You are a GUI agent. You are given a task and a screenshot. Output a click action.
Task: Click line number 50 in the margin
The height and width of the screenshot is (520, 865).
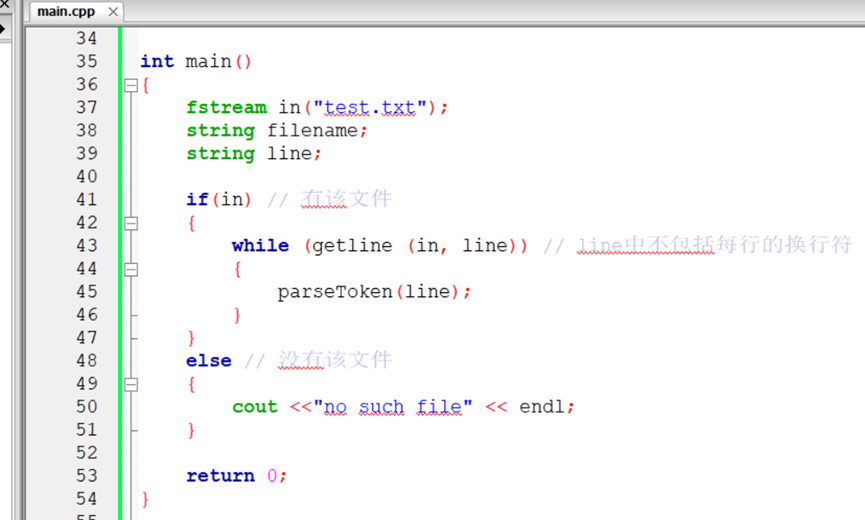pyautogui.click(x=87, y=406)
